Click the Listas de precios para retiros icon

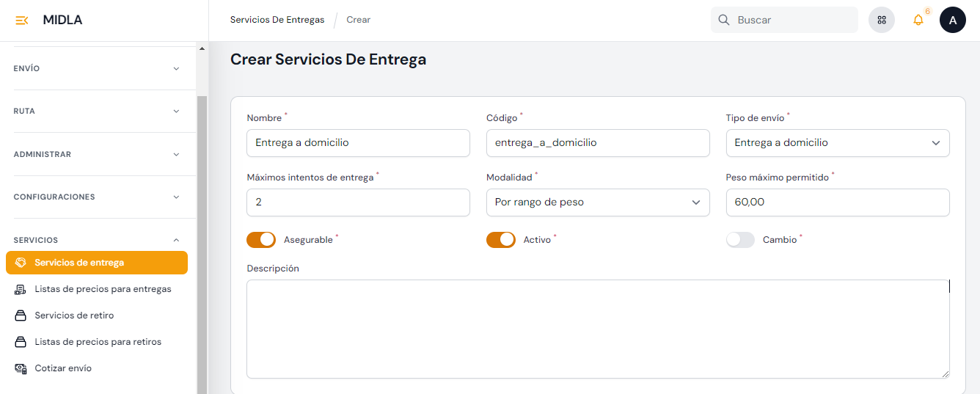[x=21, y=342]
